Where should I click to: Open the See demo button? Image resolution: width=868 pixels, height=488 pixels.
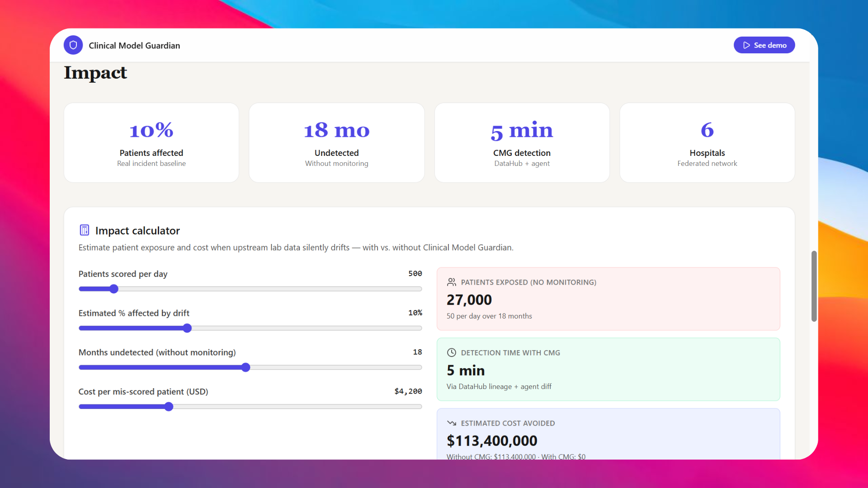pos(764,45)
